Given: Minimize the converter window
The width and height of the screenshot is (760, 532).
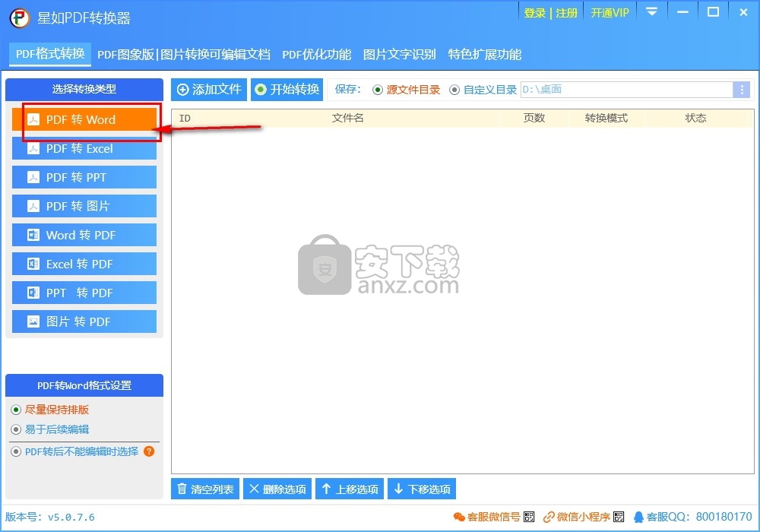Looking at the screenshot, I should [x=682, y=12].
